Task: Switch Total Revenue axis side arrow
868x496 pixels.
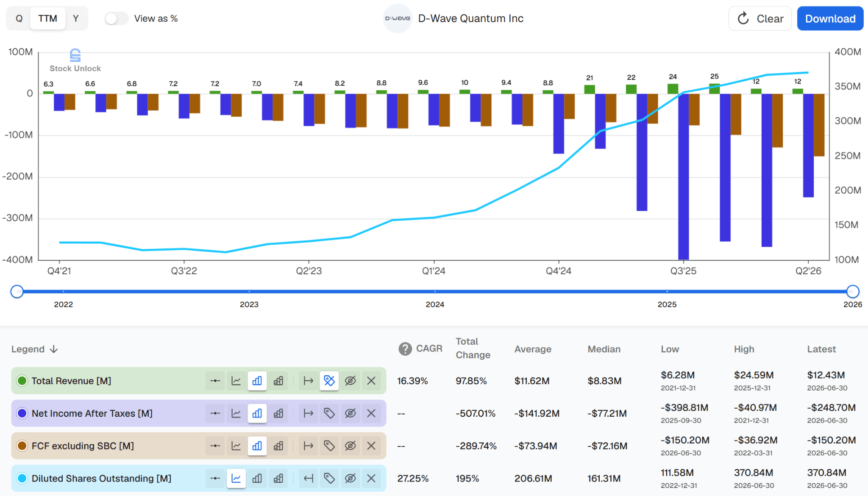Action: pyautogui.click(x=308, y=381)
